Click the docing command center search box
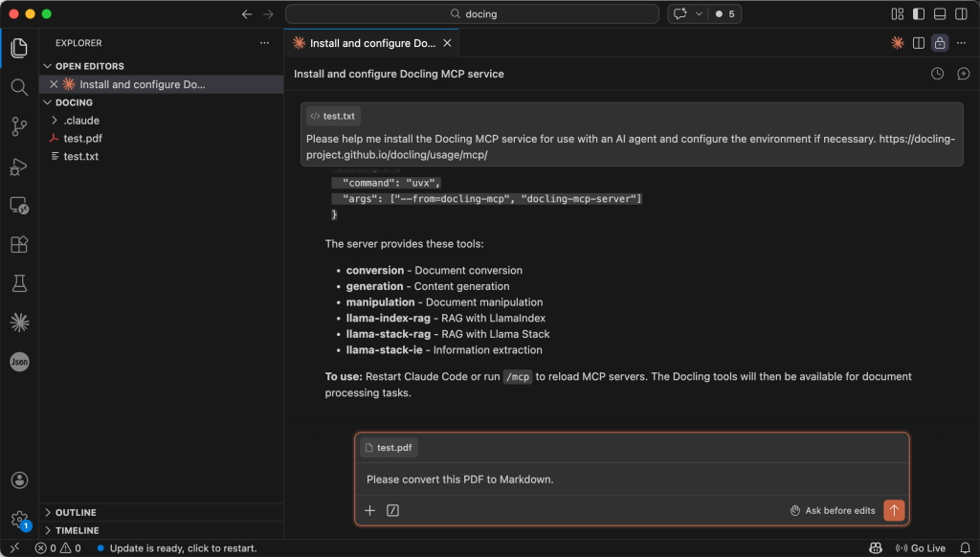The height and width of the screenshot is (557, 980). pyautogui.click(x=472, y=13)
